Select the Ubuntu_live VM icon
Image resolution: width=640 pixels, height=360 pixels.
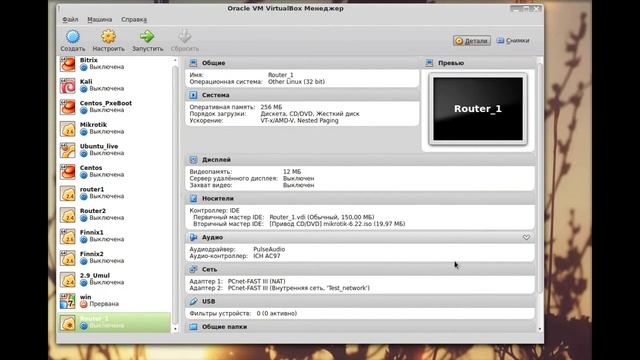point(68,150)
